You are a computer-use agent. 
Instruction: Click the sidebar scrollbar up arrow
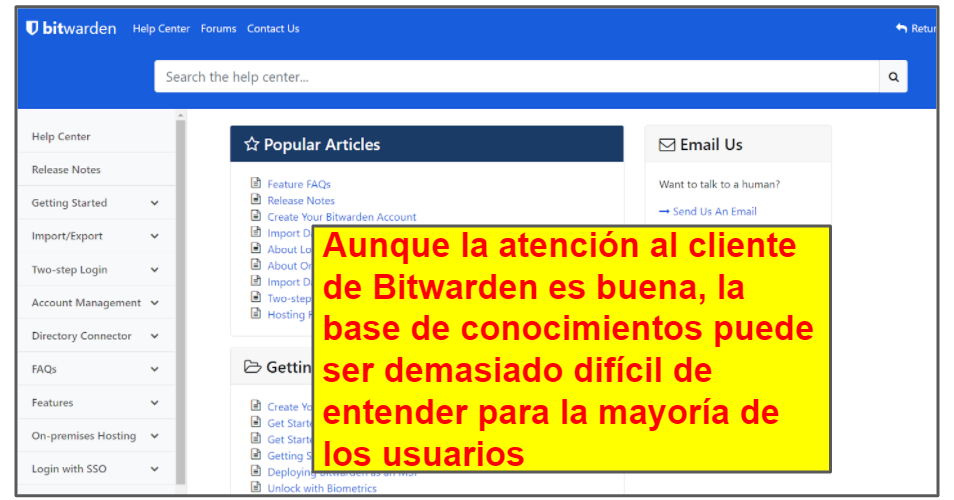point(180,115)
